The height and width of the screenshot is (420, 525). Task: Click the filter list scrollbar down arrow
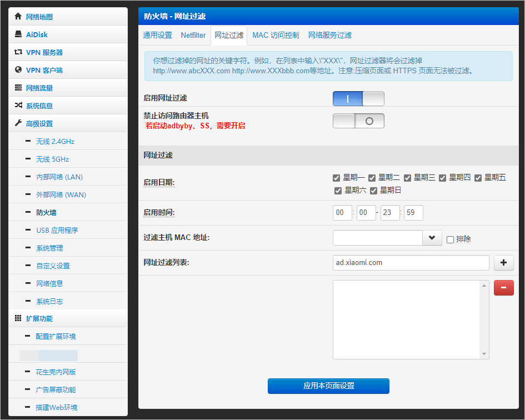tap(484, 354)
